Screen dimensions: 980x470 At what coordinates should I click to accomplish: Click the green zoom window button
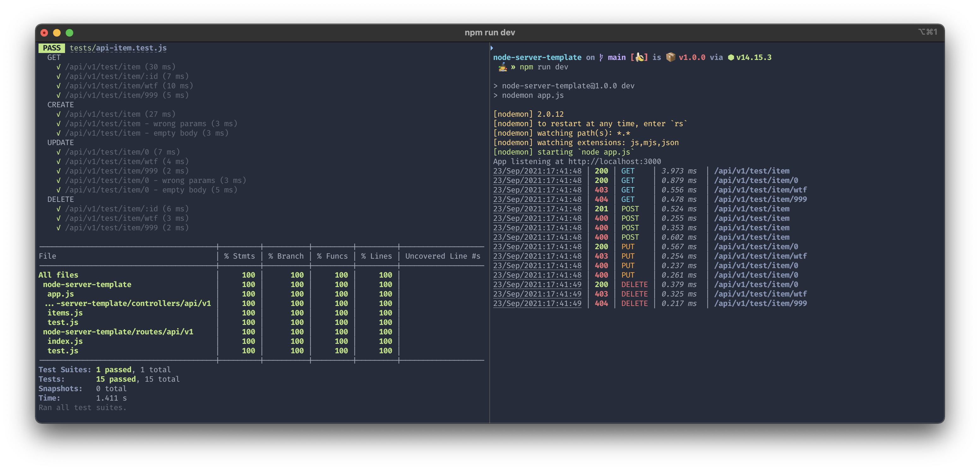coord(70,33)
